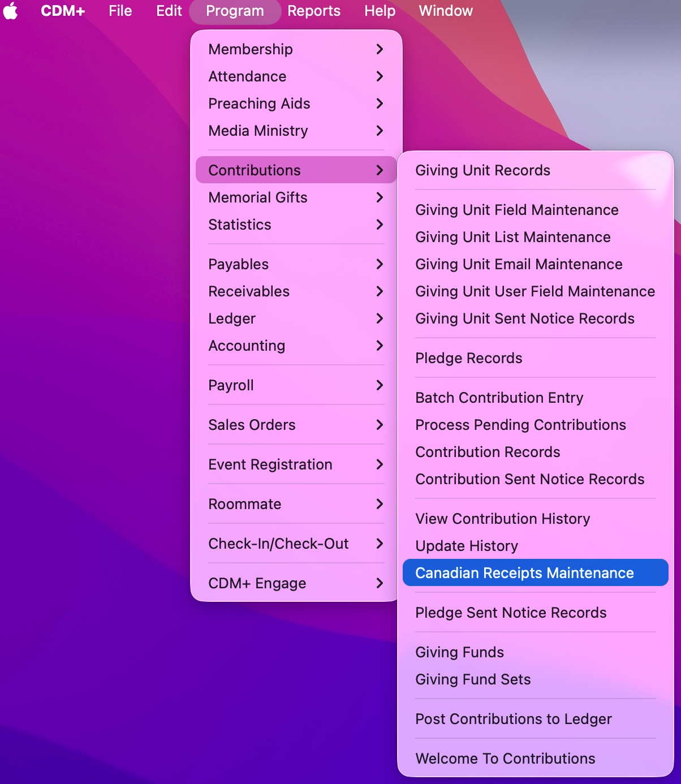
Task: Open Giving Unit Records
Action: pos(536,170)
